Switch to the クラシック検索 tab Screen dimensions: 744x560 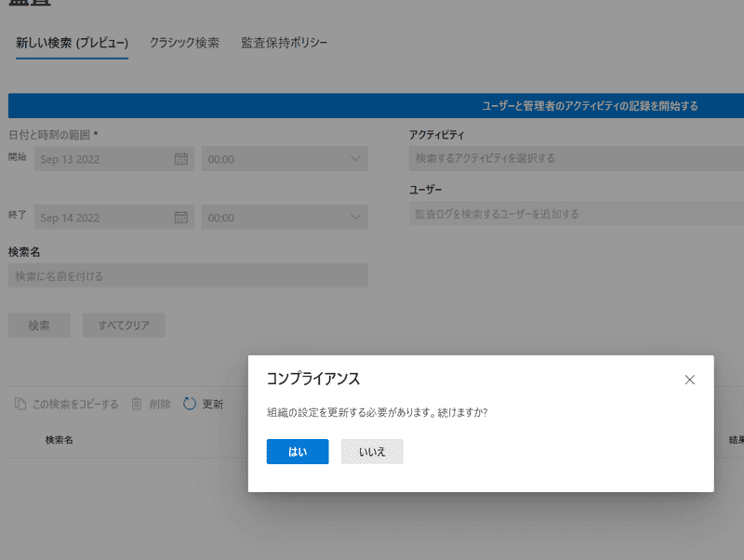(x=184, y=43)
